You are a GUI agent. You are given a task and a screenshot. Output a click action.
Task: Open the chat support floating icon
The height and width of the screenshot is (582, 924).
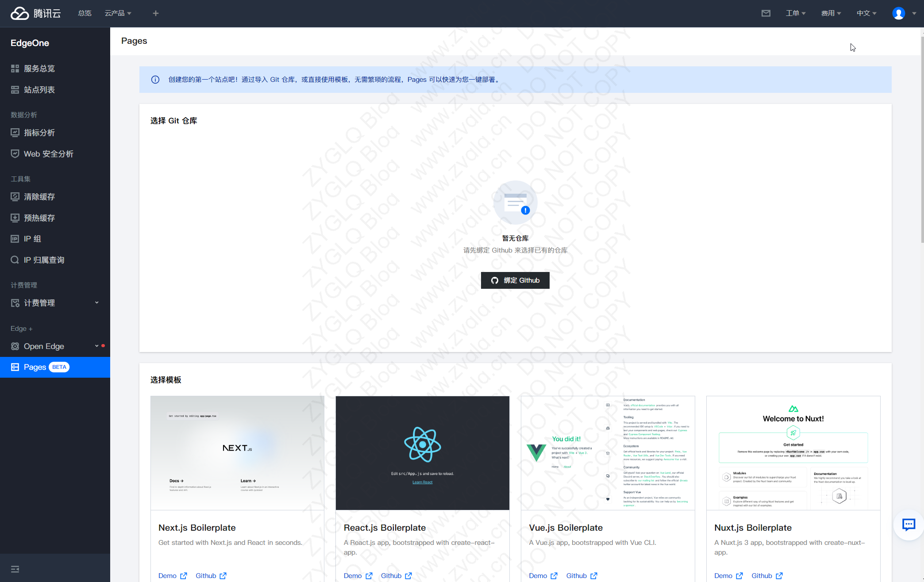click(x=909, y=525)
